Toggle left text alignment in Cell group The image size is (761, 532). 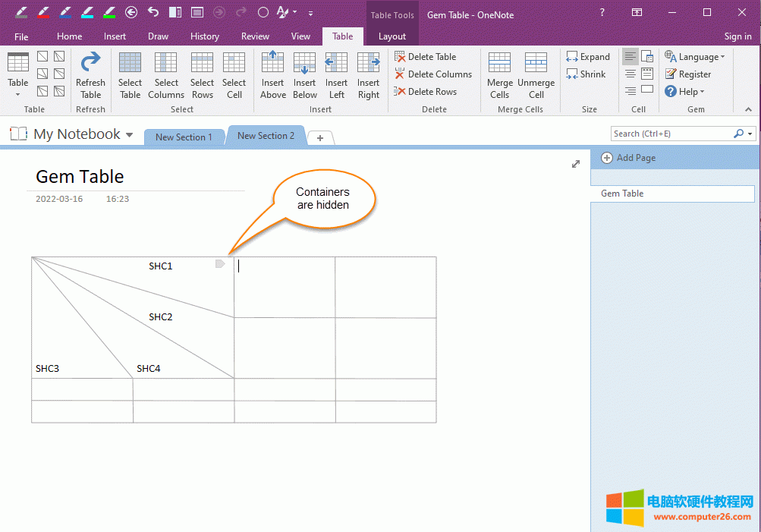click(630, 57)
